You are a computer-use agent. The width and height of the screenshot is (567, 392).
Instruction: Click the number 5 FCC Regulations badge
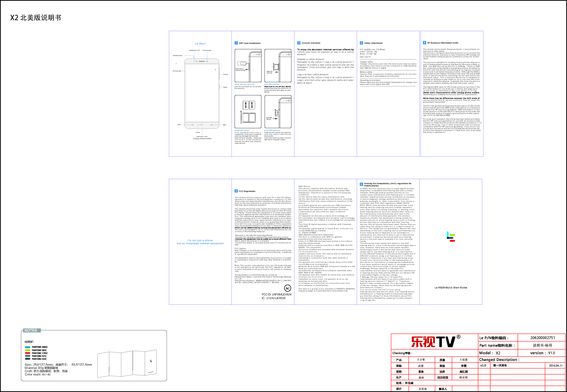[x=236, y=191]
